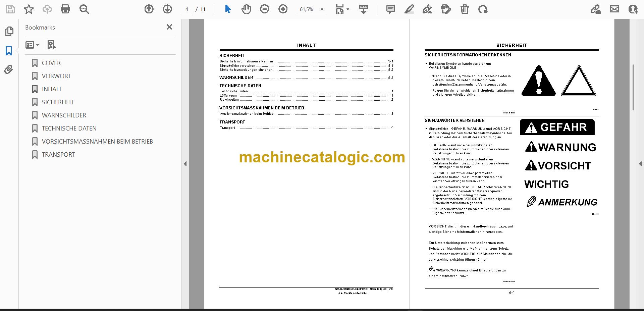Toggle the Bookmarks panel sidebar icon
The height and width of the screenshot is (311, 644).
coord(9,51)
